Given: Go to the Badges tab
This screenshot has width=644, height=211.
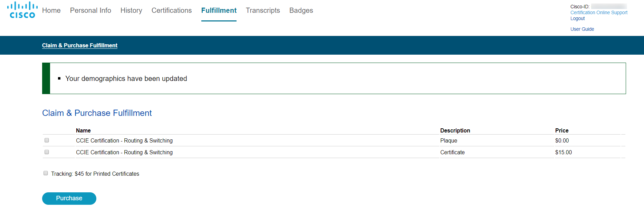Looking at the screenshot, I should pos(301,10).
